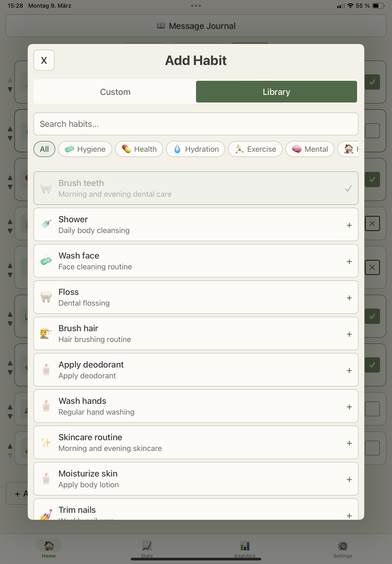
Task: Add Wash hands habit with plus
Action: pos(349,407)
